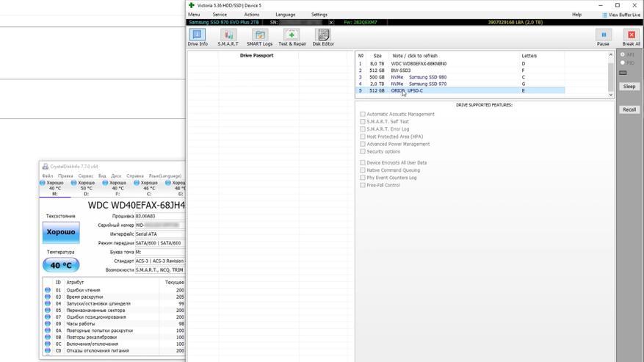Click the Хорошо health status button
644x362 pixels.
(61, 232)
